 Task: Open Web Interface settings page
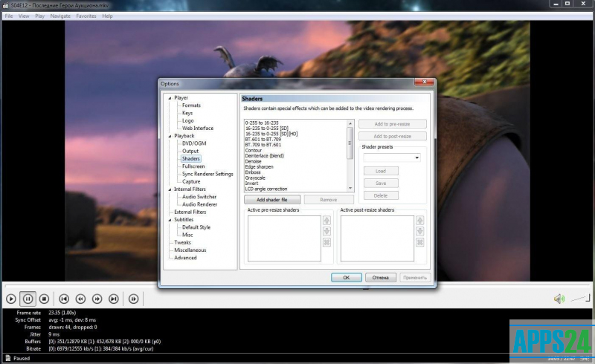coord(198,129)
